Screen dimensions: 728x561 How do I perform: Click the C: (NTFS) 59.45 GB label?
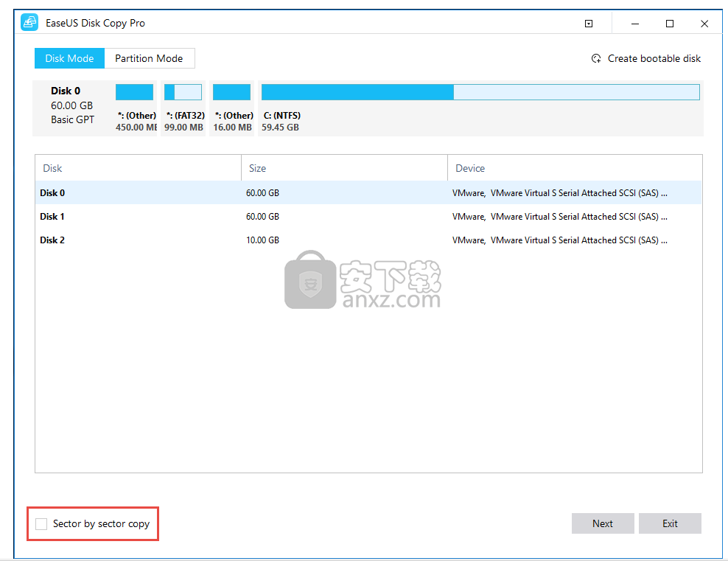tap(281, 121)
